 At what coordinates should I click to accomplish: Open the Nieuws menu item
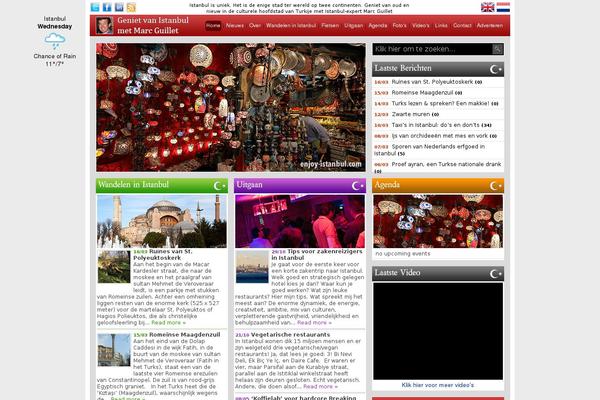tap(235, 26)
